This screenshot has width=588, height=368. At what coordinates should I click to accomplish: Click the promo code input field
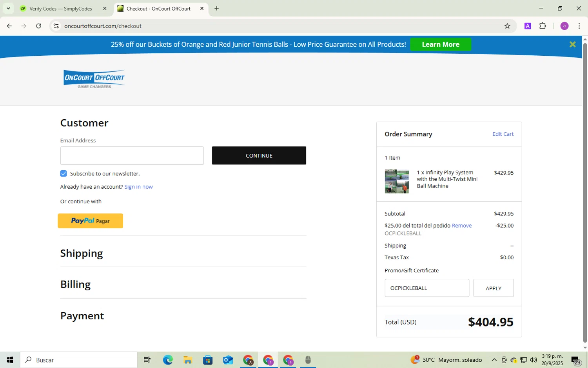427,288
